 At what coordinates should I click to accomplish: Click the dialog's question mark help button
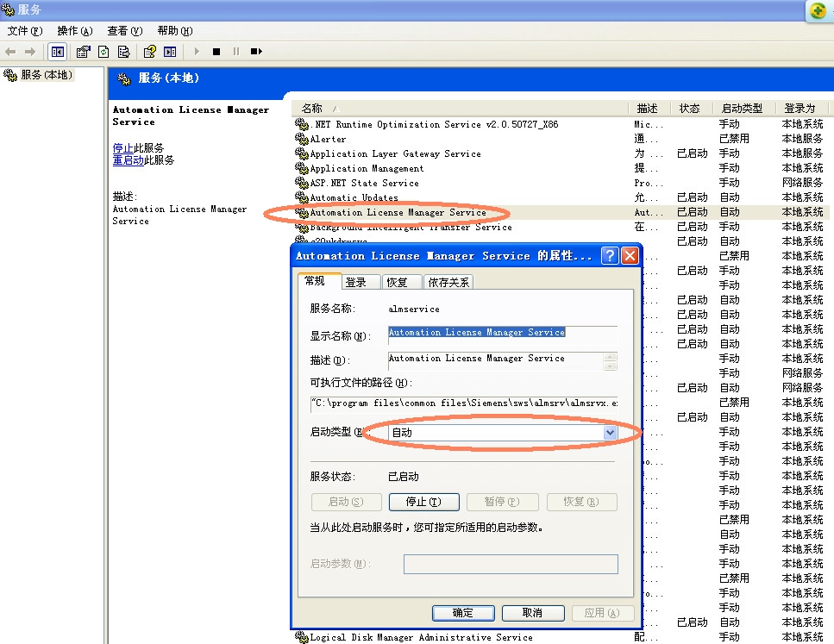pyautogui.click(x=610, y=256)
